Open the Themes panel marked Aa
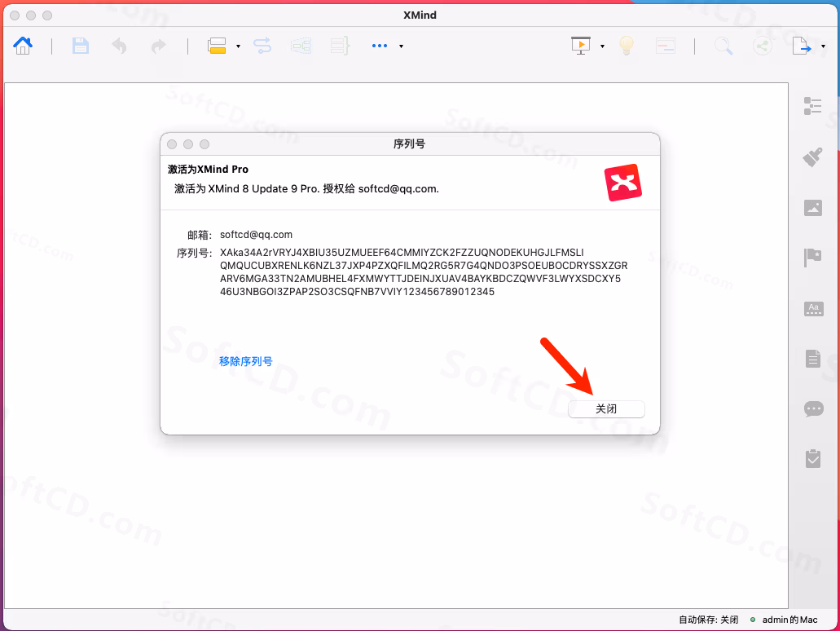840x631 pixels. click(x=813, y=309)
